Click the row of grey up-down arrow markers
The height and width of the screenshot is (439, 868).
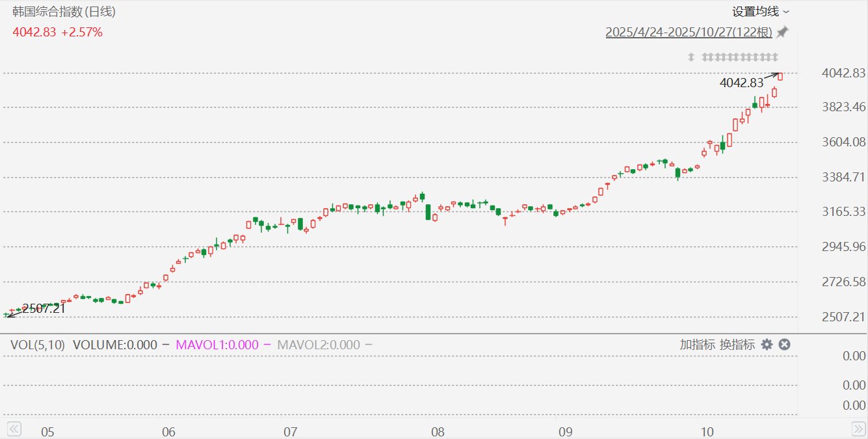pyautogui.click(x=740, y=57)
